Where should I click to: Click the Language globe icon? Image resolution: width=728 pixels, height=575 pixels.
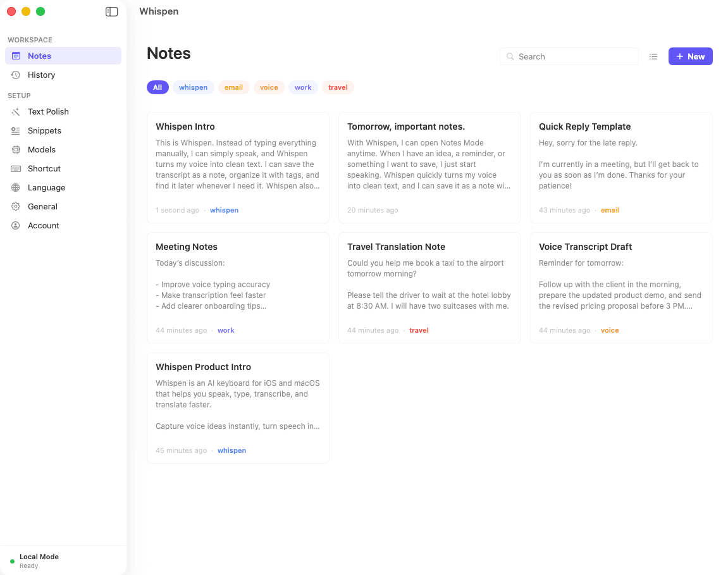[16, 188]
